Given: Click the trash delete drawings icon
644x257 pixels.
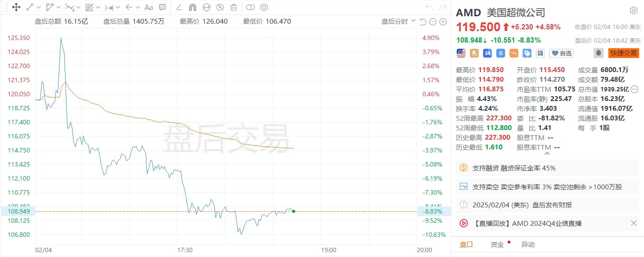Looking at the screenshot, I should point(233,7).
